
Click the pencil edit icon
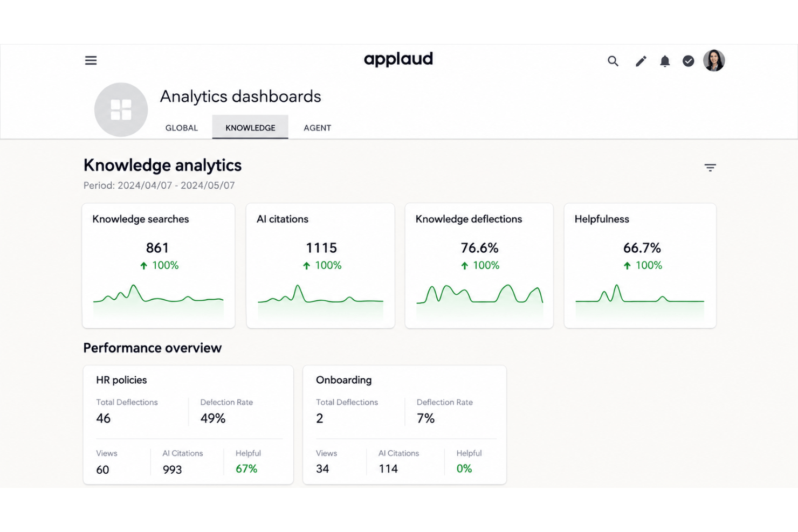pos(641,61)
